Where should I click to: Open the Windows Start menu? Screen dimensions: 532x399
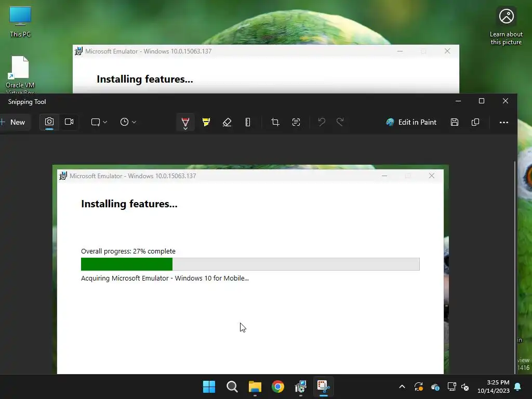[209, 387]
